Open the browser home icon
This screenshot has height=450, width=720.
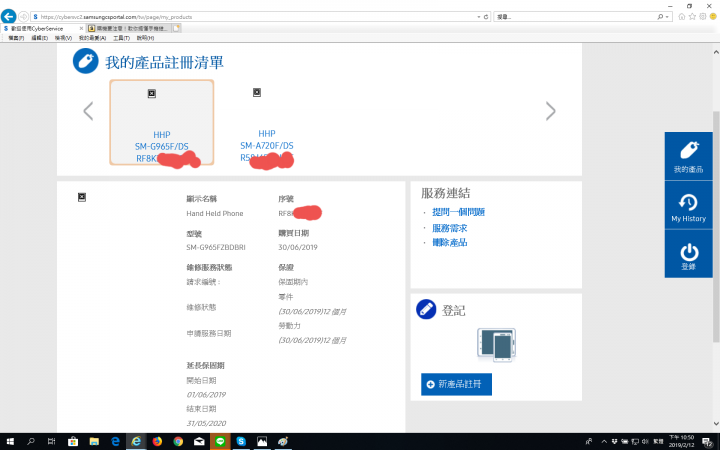click(x=682, y=17)
